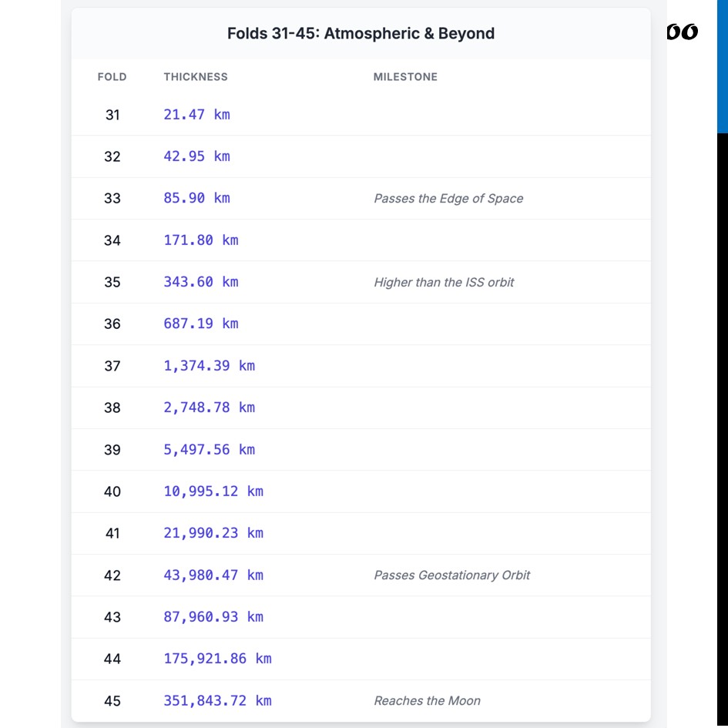
Task: Select the 'Higher than the ISS orbit' milestone
Action: click(444, 282)
